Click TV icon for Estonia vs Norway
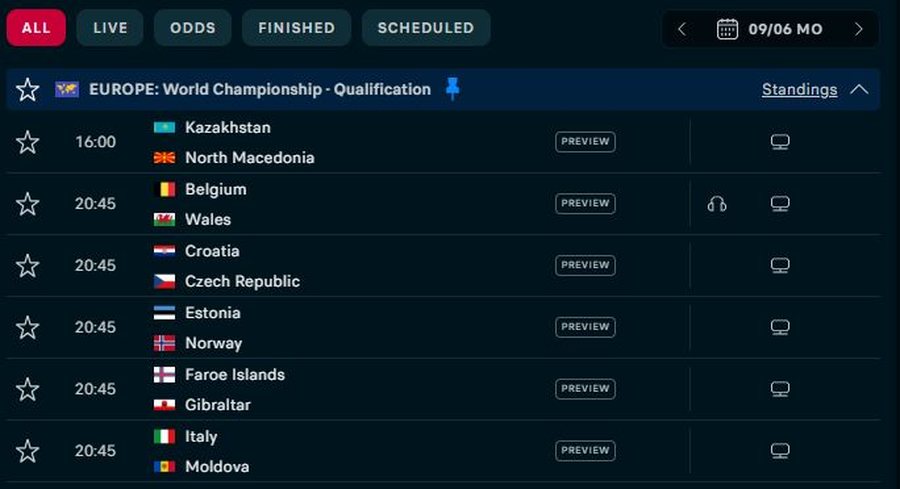900x489 pixels. pos(780,327)
